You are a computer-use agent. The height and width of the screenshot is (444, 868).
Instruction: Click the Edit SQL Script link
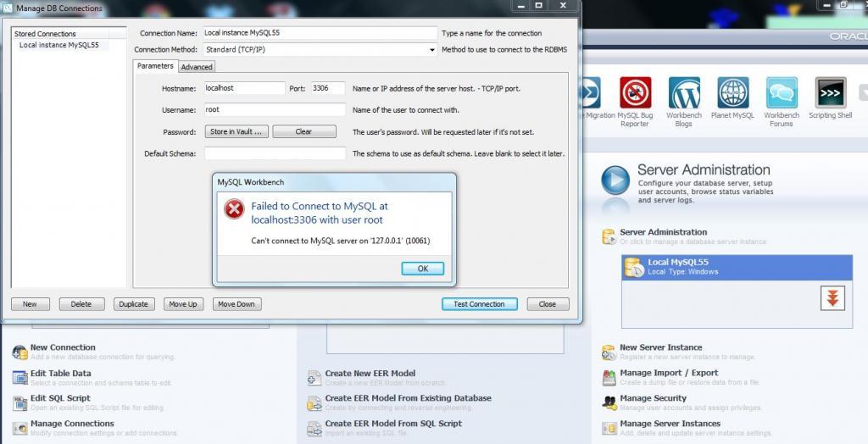tap(60, 398)
